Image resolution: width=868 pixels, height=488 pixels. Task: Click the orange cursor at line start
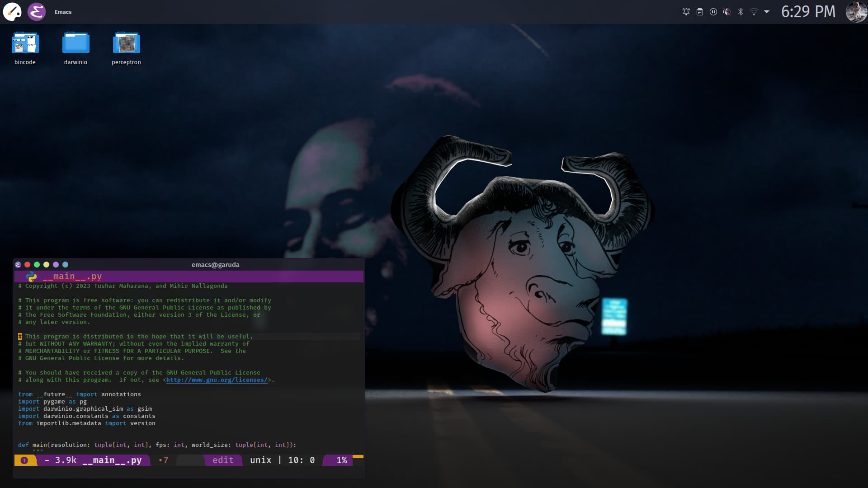(20, 337)
